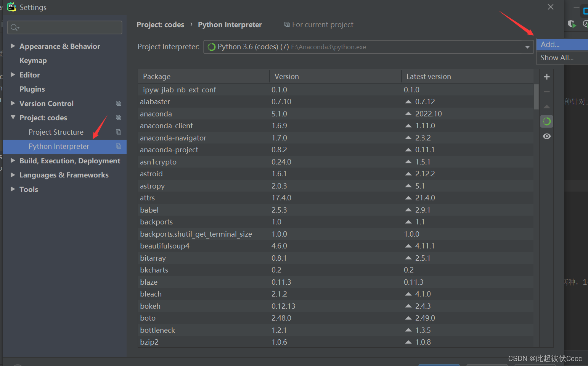
Task: Click the upgrade arrow for bzip2
Action: pyautogui.click(x=408, y=342)
